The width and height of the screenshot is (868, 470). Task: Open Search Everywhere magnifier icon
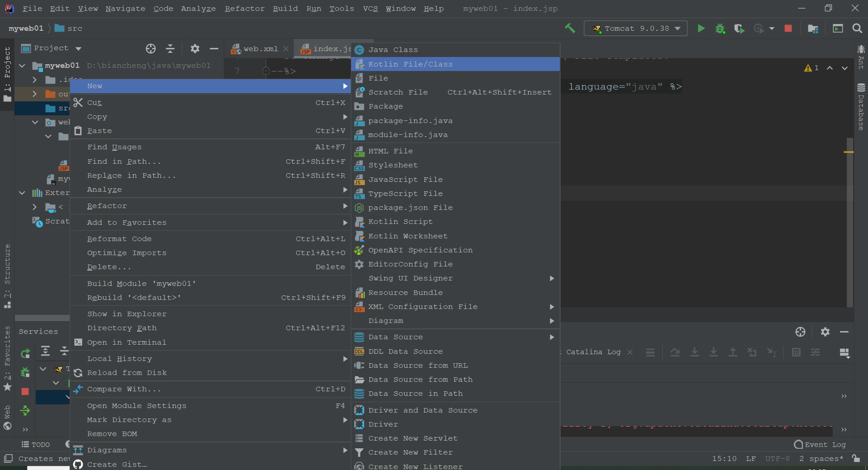(x=857, y=28)
